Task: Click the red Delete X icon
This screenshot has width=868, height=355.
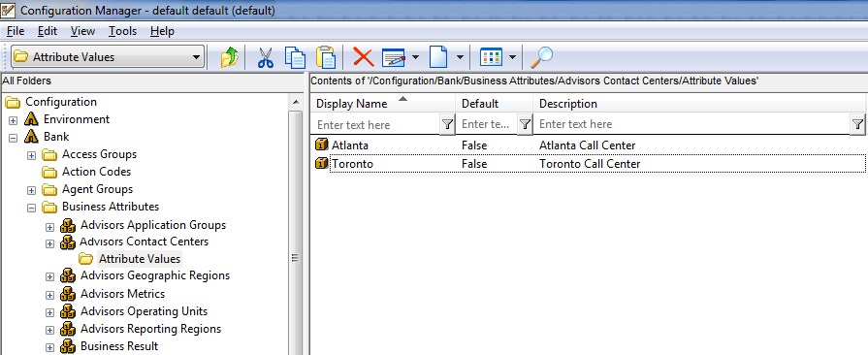Action: click(x=363, y=57)
